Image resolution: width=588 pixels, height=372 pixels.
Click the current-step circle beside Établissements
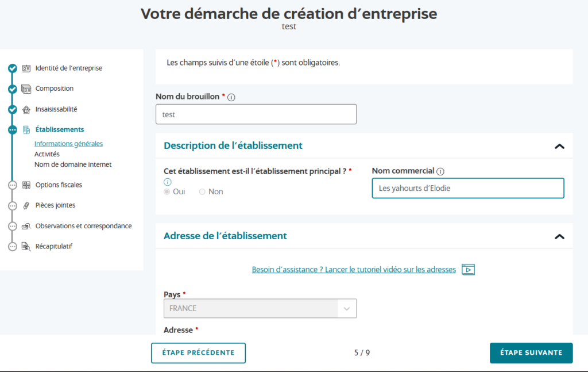13,130
